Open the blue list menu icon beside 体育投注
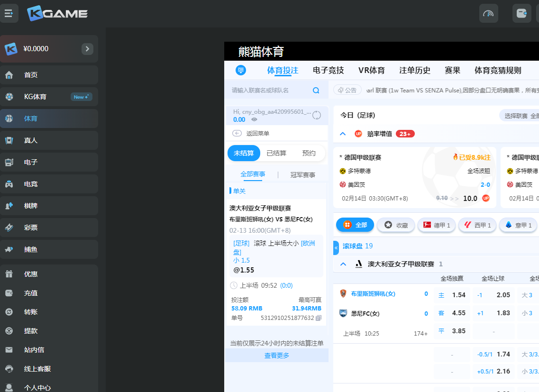 tap(241, 70)
